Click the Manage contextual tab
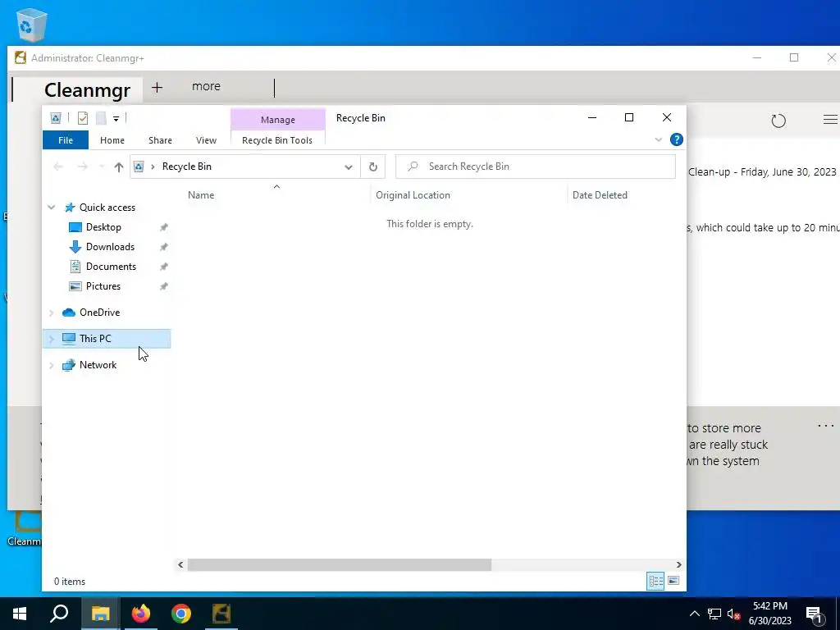The height and width of the screenshot is (630, 840). pyautogui.click(x=277, y=120)
